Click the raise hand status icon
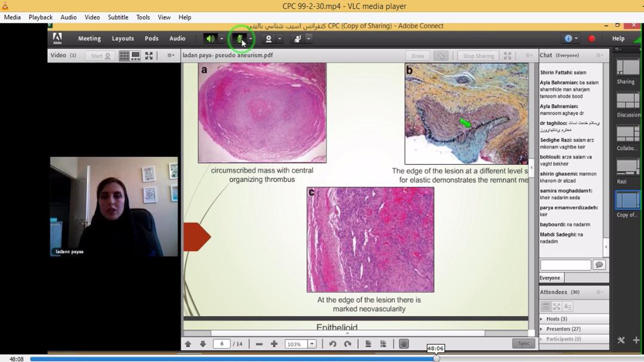644x362 pixels. click(298, 39)
